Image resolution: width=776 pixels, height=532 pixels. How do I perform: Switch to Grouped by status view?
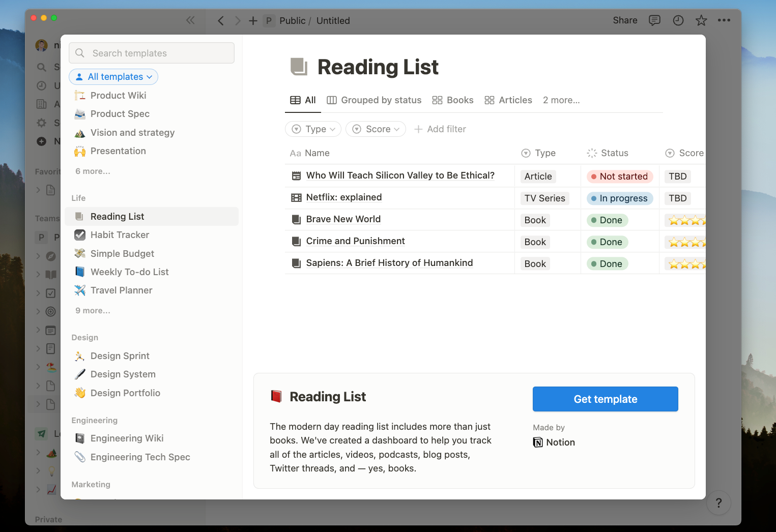pos(374,100)
